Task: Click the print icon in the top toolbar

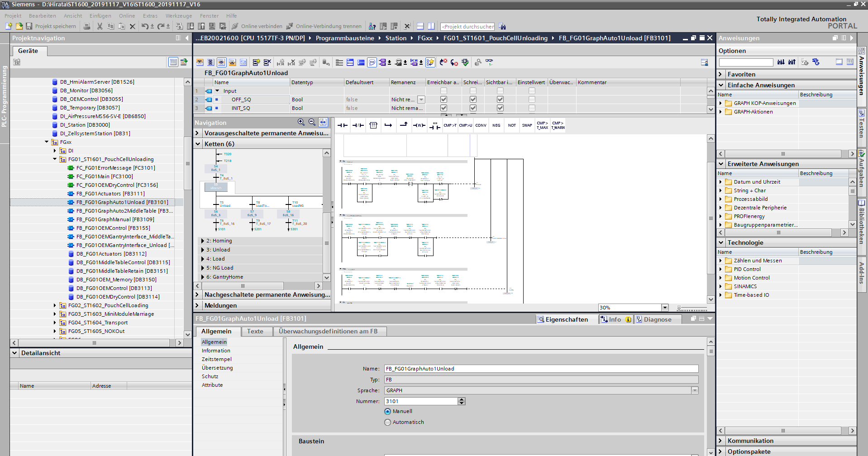Action: [86, 26]
